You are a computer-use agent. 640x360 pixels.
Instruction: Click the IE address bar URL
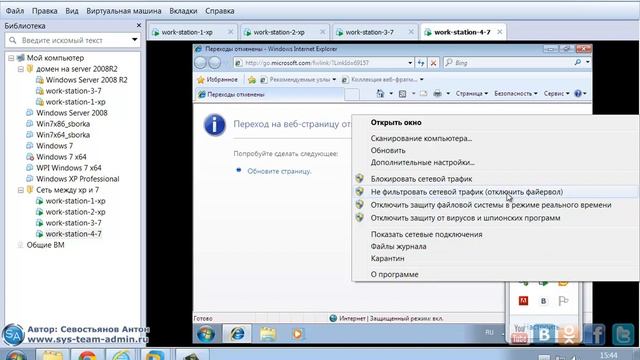pos(307,63)
